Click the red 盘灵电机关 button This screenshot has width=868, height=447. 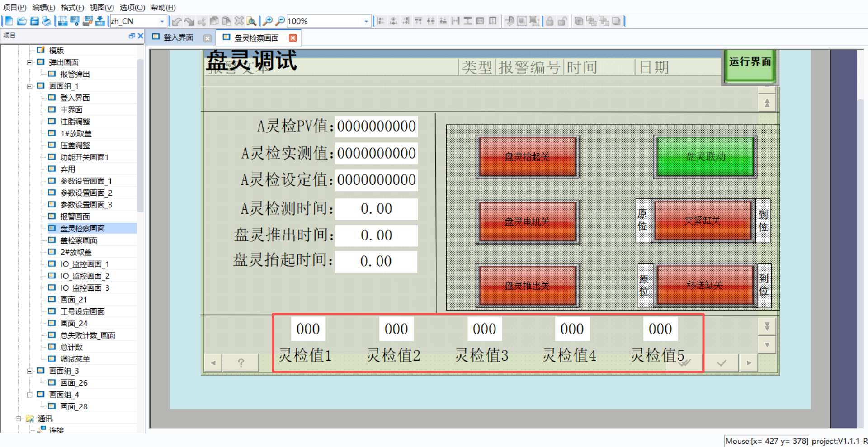coord(528,221)
